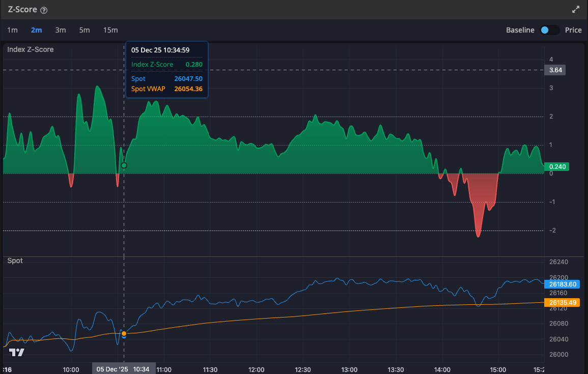Open the TradingView logo link
588x374 pixels.
coord(17,352)
